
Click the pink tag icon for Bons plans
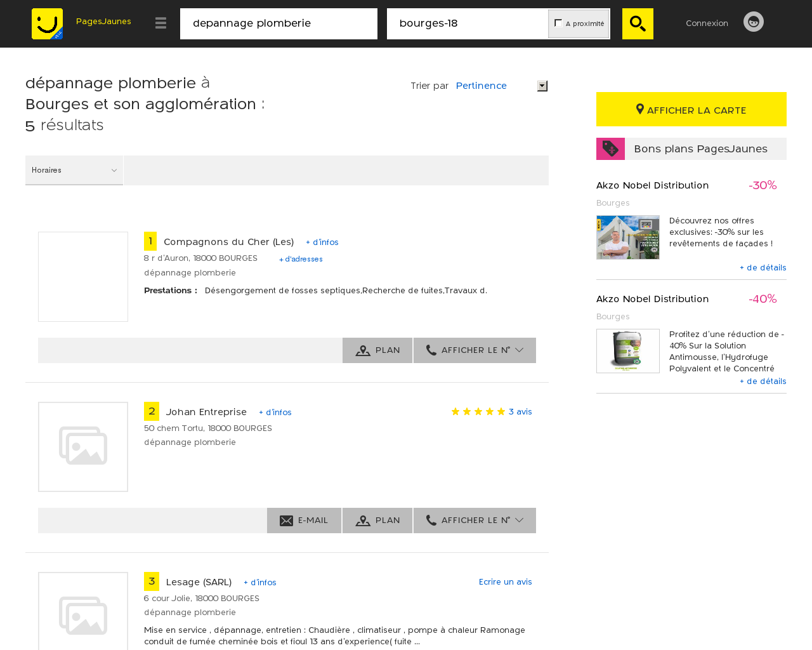coord(610,149)
